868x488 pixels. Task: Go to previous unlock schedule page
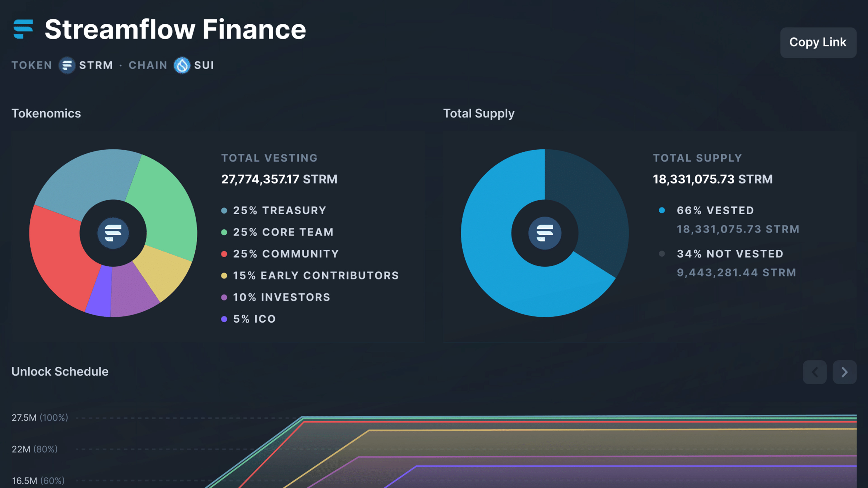pos(814,372)
